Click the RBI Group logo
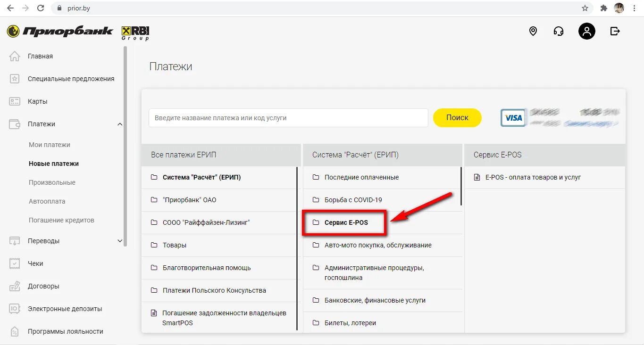 [x=135, y=33]
